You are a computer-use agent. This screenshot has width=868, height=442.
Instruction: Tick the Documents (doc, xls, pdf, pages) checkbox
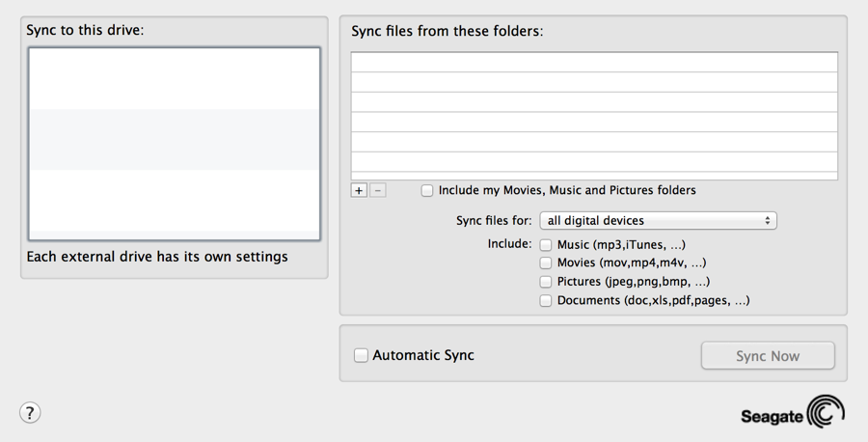coord(546,300)
